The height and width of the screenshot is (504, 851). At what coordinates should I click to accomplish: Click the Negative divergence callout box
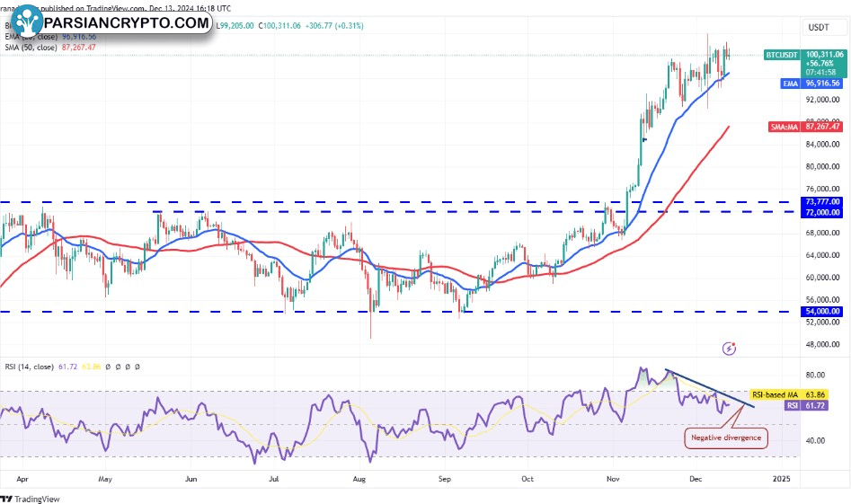click(x=726, y=438)
